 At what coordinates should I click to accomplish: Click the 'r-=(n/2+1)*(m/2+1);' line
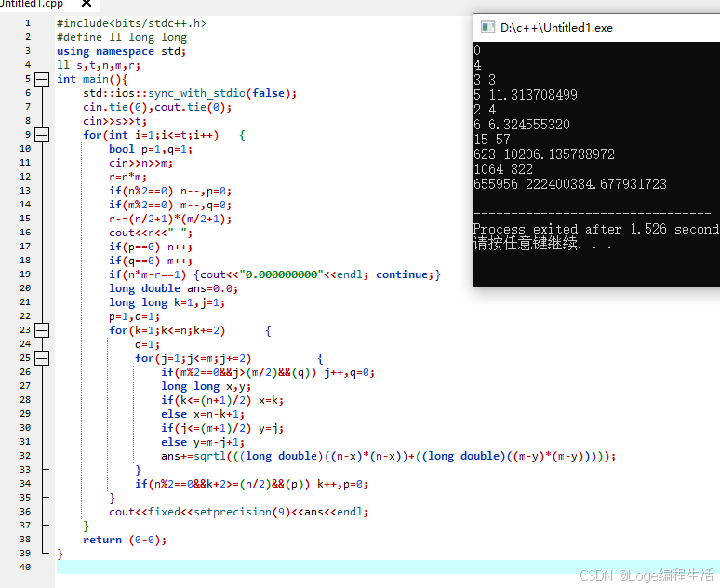click(170, 219)
